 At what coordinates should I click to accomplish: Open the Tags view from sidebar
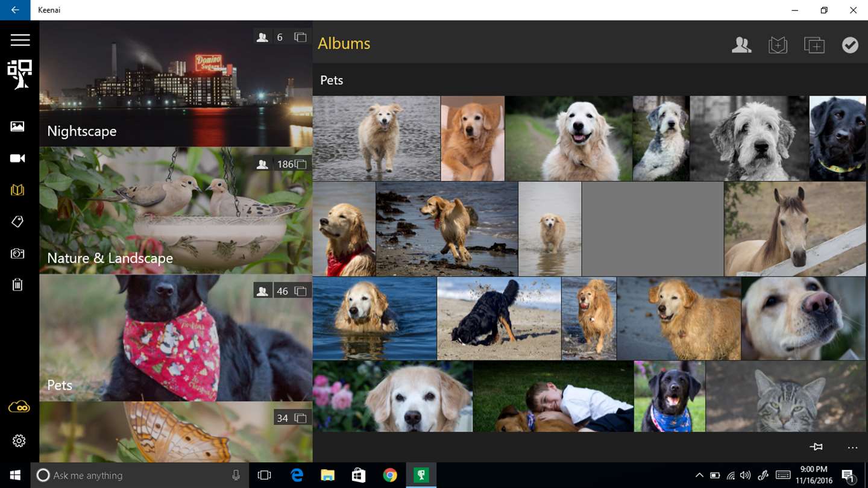pyautogui.click(x=17, y=222)
